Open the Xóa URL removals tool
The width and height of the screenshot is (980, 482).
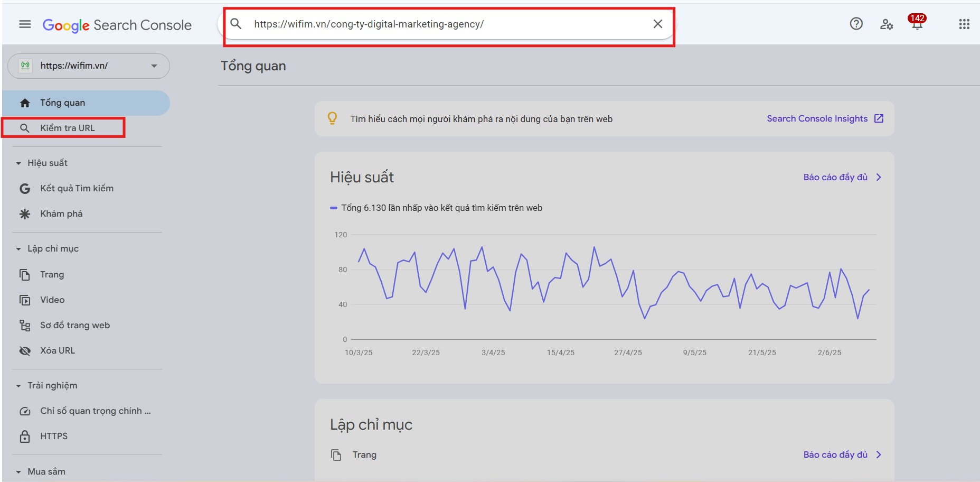(x=58, y=351)
